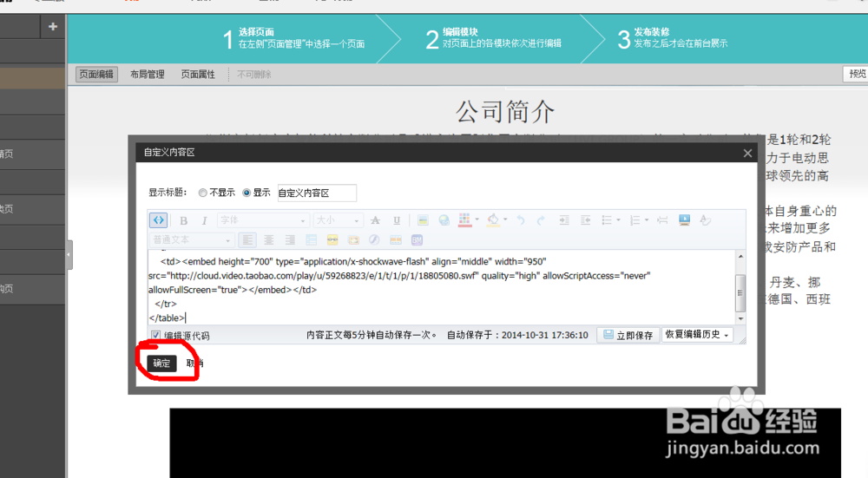Insert video via monitor icon
868x478 pixels.
coord(685,220)
